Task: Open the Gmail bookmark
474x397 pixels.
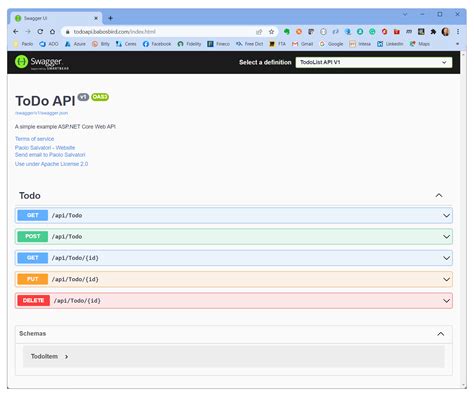Action: click(x=302, y=44)
